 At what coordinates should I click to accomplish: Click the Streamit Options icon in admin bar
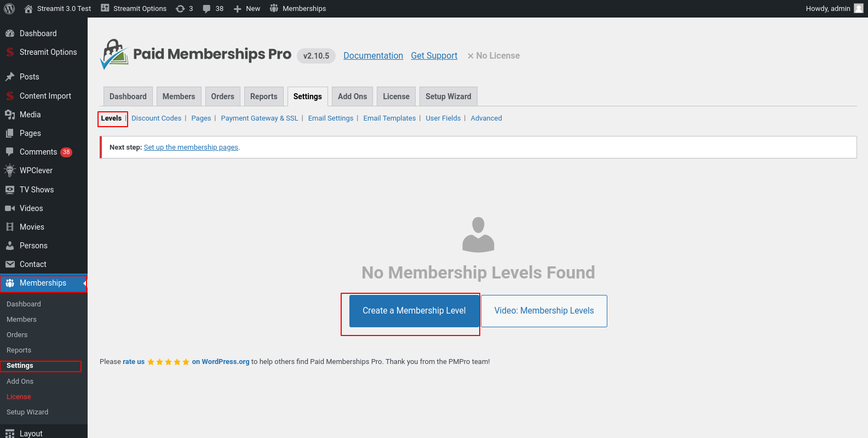click(x=105, y=8)
